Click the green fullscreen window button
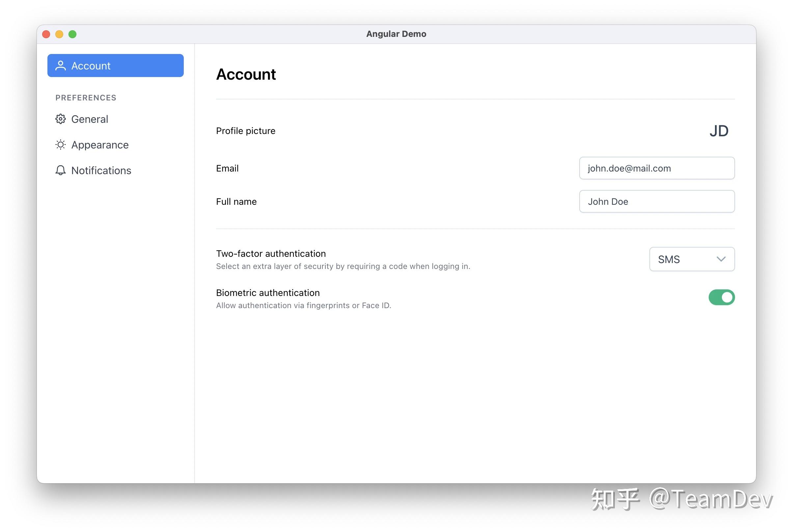The width and height of the screenshot is (793, 532). click(x=73, y=34)
